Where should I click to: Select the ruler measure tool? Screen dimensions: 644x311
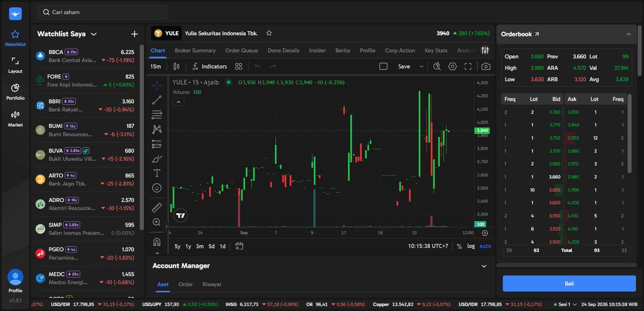click(x=157, y=207)
